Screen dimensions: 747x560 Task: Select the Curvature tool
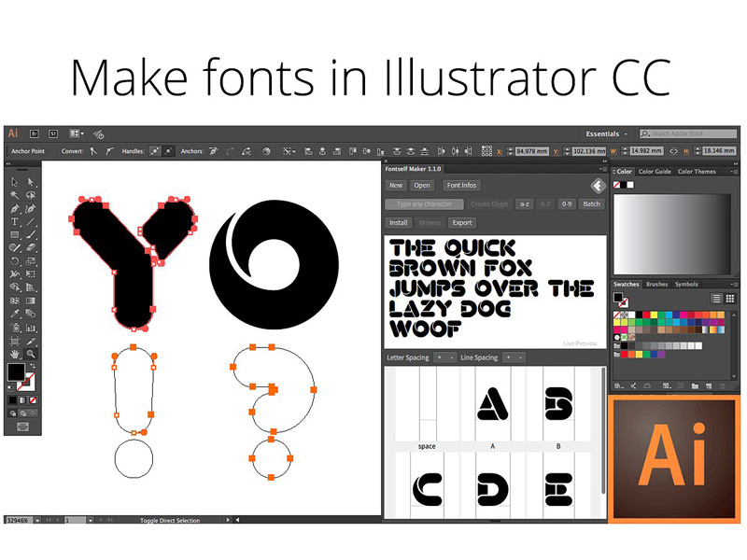[31, 208]
